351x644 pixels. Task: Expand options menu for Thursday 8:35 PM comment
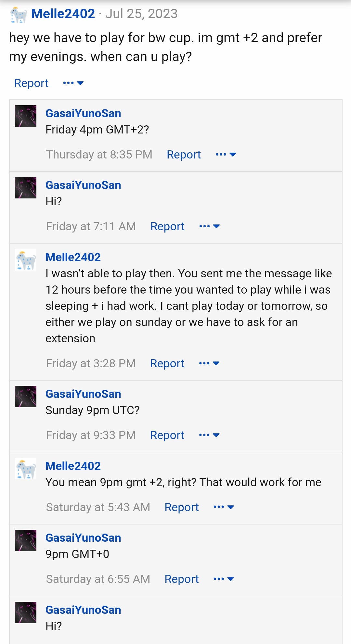coord(226,155)
